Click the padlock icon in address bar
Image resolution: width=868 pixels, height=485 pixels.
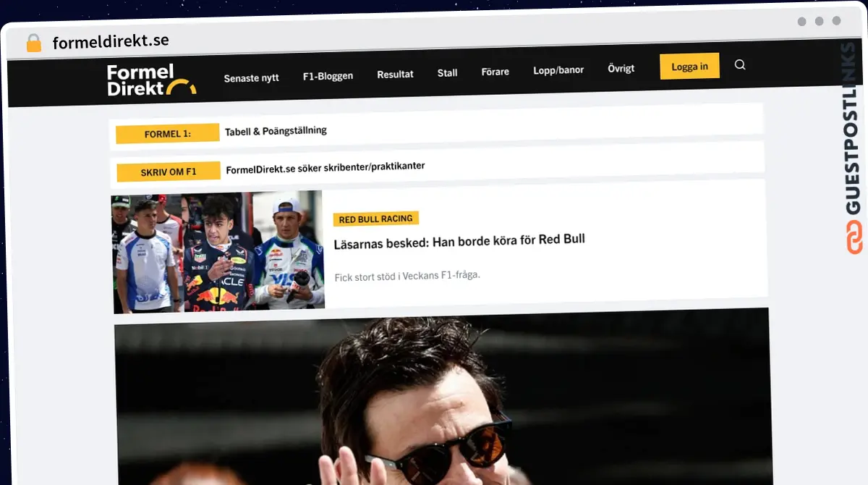pyautogui.click(x=33, y=43)
